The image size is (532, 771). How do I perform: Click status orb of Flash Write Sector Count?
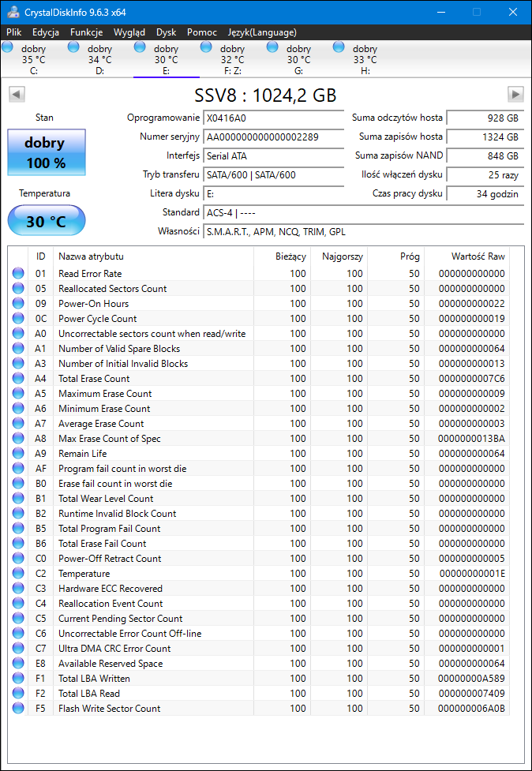pyautogui.click(x=18, y=709)
